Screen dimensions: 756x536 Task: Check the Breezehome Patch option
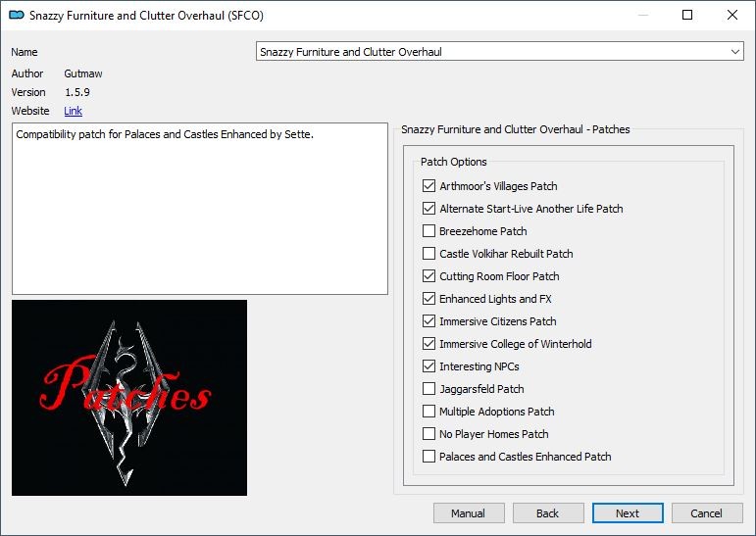(428, 231)
